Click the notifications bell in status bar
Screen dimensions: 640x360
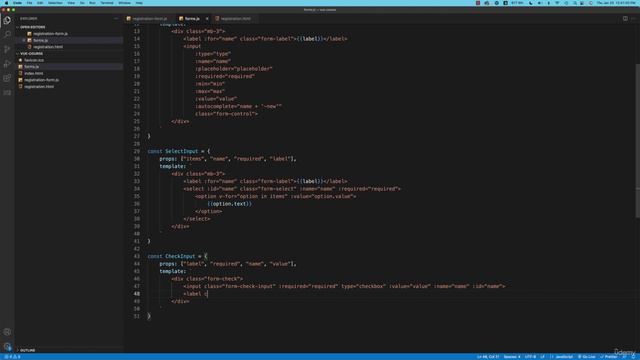[634, 357]
